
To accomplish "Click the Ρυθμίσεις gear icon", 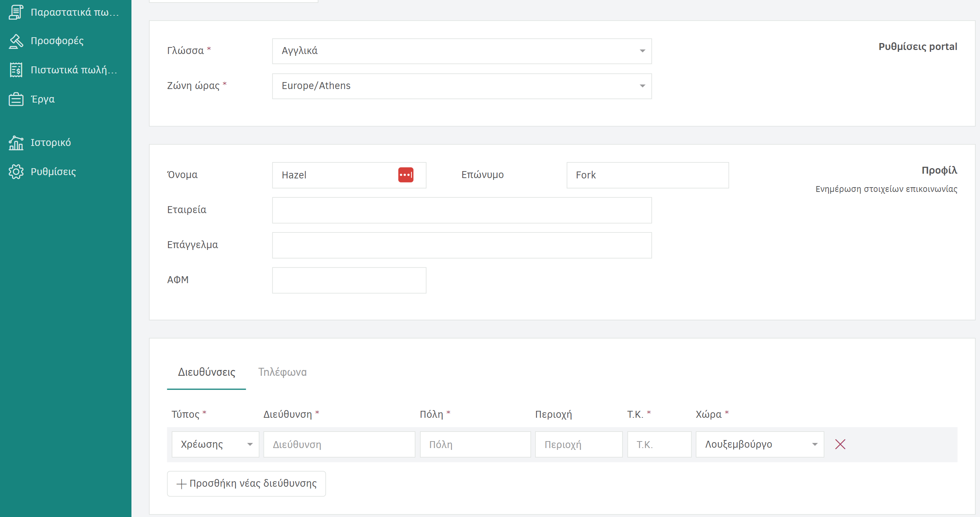I will 16,172.
